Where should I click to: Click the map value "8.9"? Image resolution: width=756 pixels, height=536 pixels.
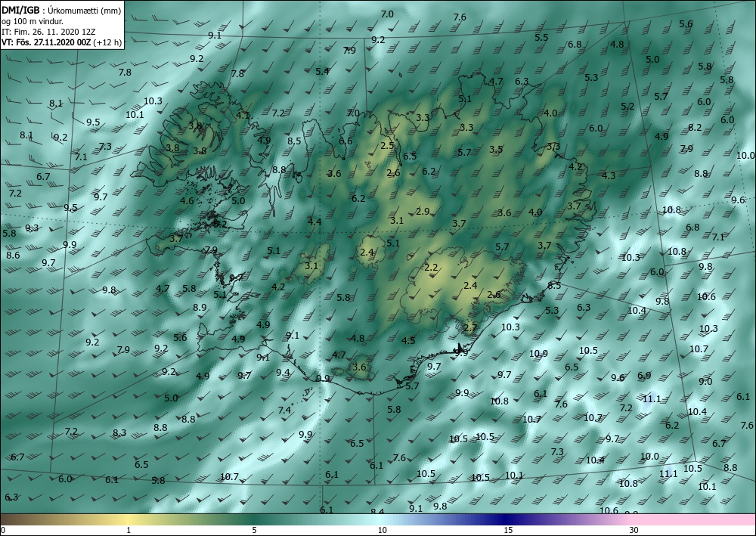pyautogui.click(x=200, y=308)
